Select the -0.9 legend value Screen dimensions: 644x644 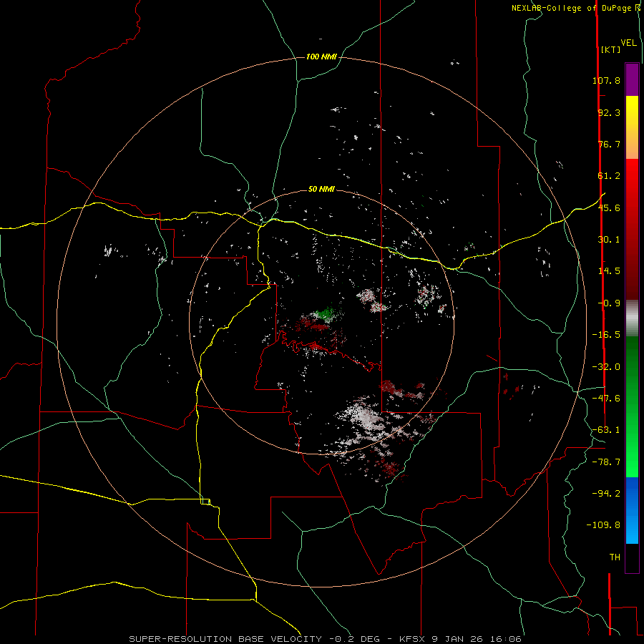pyautogui.click(x=609, y=303)
